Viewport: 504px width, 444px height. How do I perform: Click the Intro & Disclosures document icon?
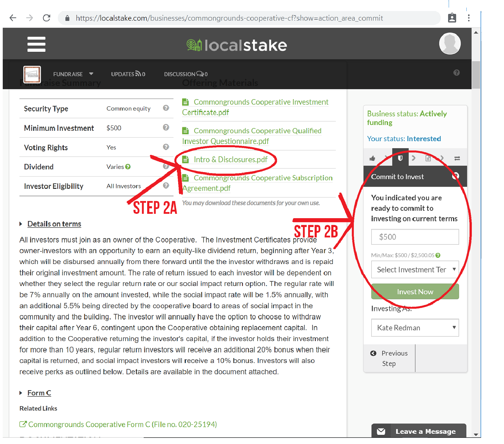point(186,160)
